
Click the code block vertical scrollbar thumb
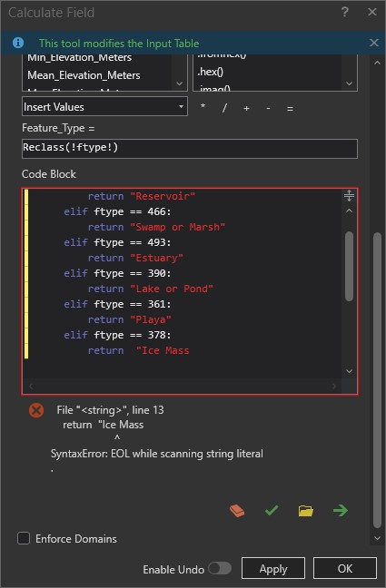[x=349, y=266]
